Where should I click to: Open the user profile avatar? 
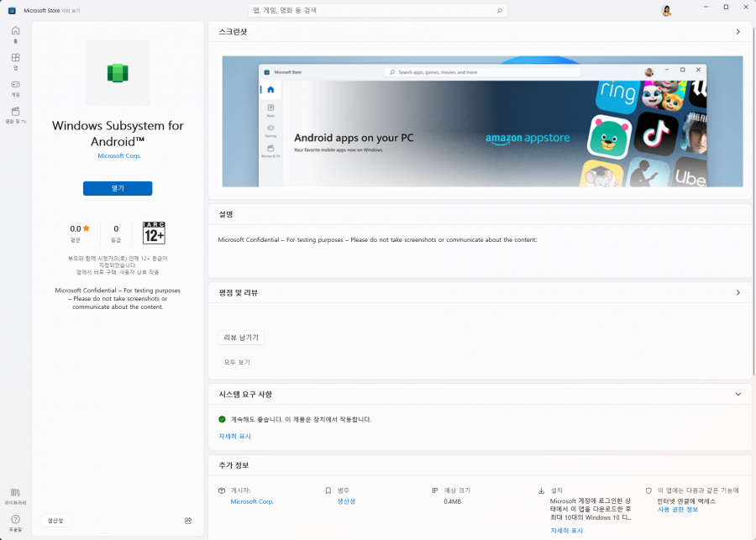click(666, 11)
